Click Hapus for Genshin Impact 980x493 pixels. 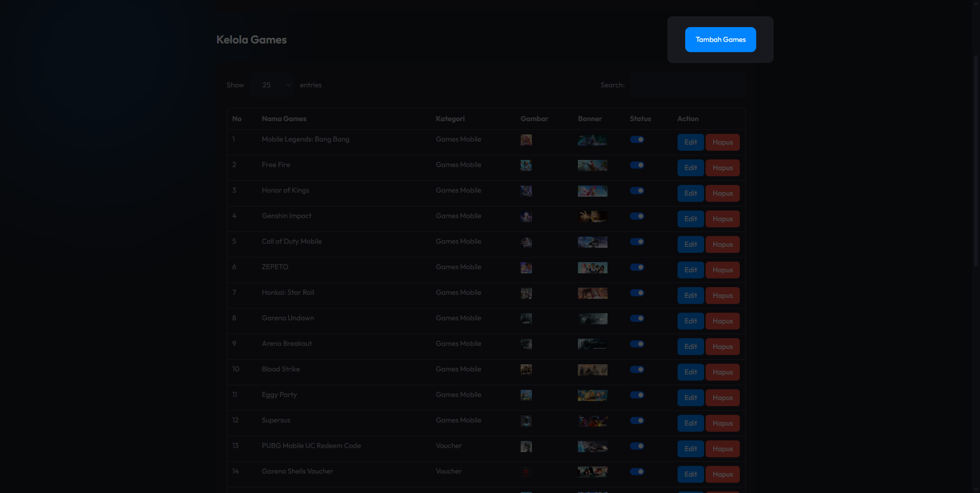coord(722,219)
